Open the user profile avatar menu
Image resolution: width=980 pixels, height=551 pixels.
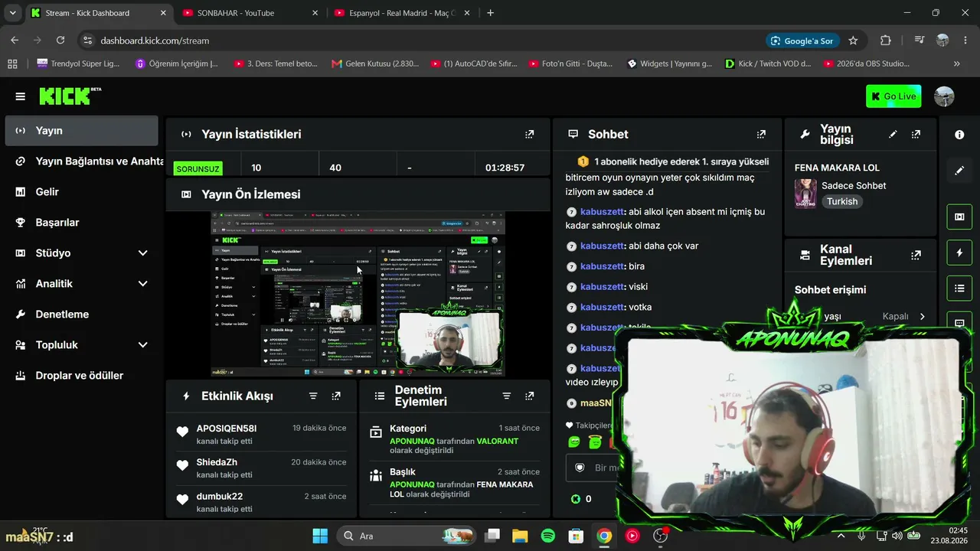[x=944, y=96]
